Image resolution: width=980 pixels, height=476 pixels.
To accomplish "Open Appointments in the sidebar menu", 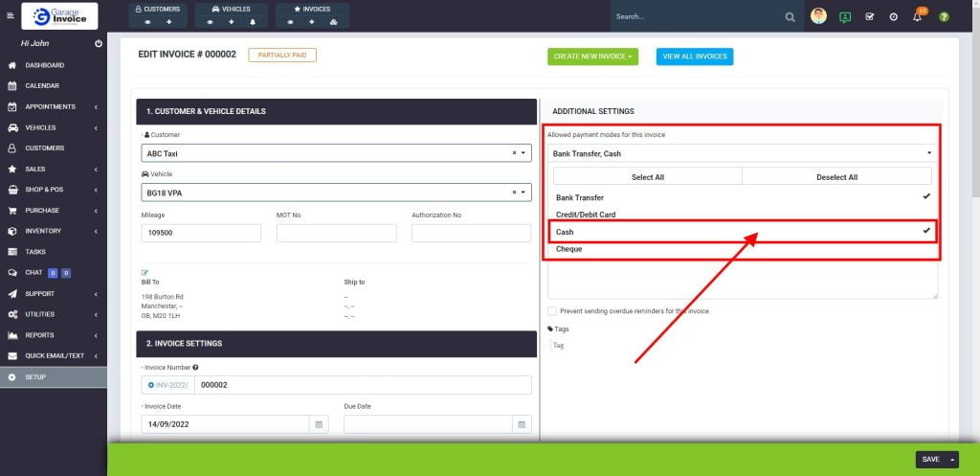I will (x=50, y=106).
